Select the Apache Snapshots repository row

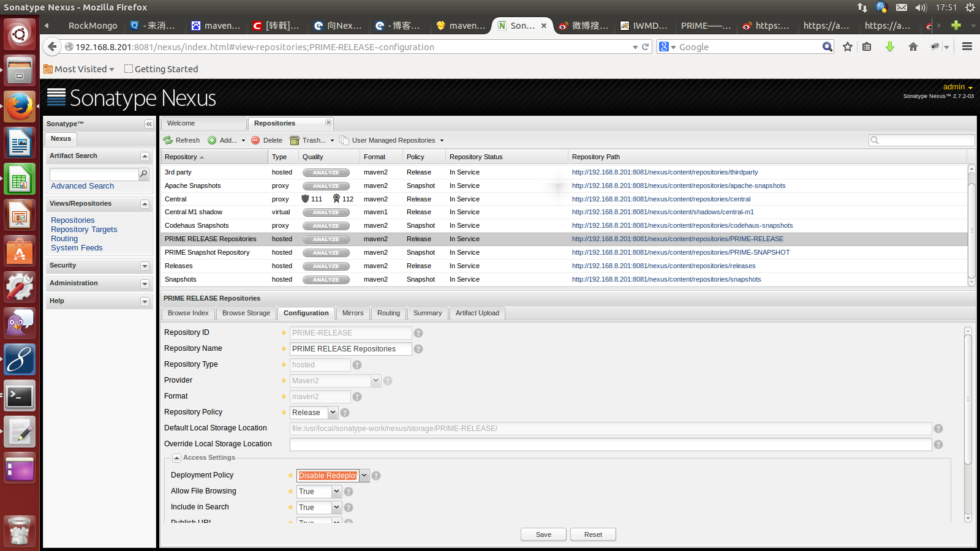[x=564, y=186]
